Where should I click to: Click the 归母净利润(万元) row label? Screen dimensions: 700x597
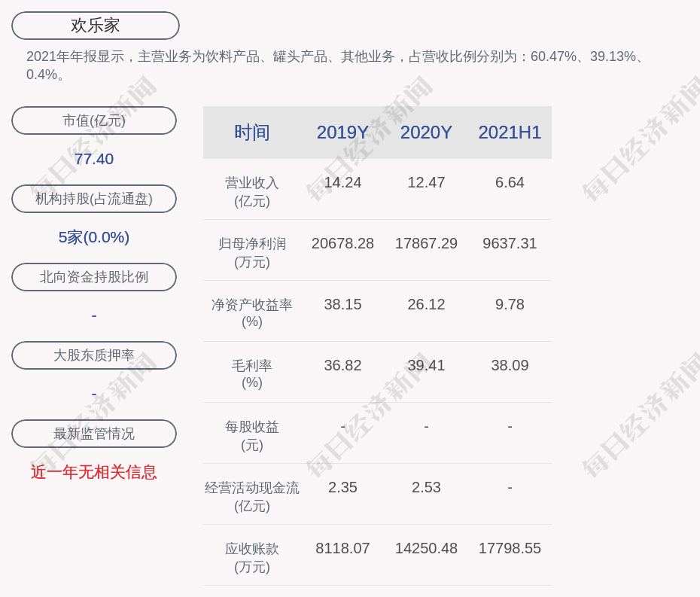coord(252,253)
